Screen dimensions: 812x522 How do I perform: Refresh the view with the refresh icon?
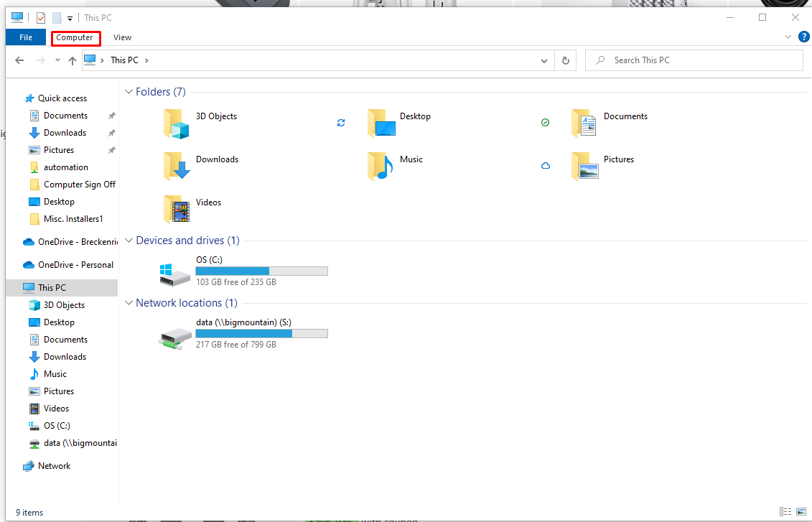[x=566, y=60]
